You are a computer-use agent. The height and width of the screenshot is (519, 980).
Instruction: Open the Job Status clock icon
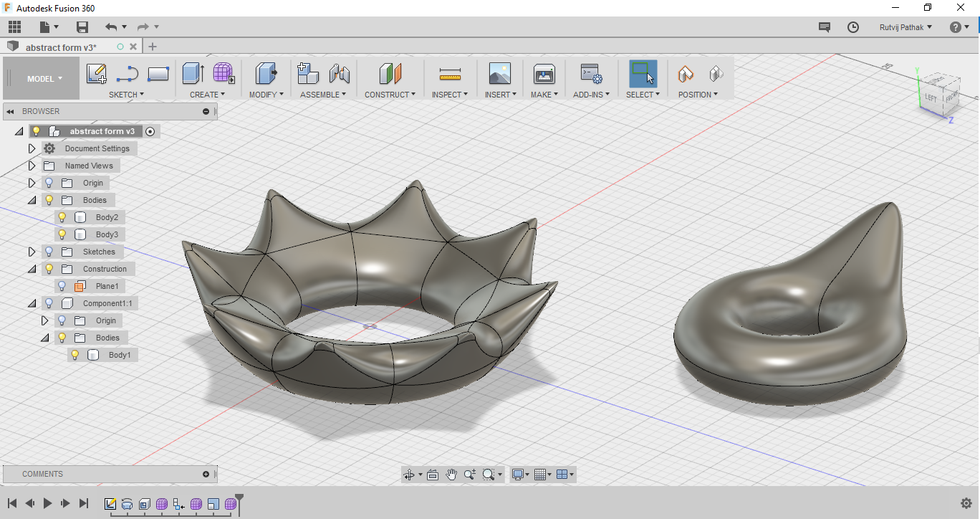[x=853, y=27]
